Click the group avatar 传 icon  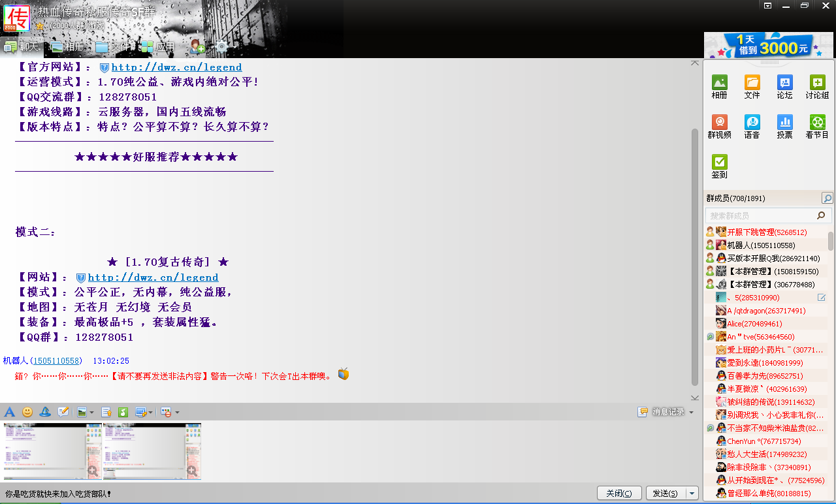pos(16,18)
